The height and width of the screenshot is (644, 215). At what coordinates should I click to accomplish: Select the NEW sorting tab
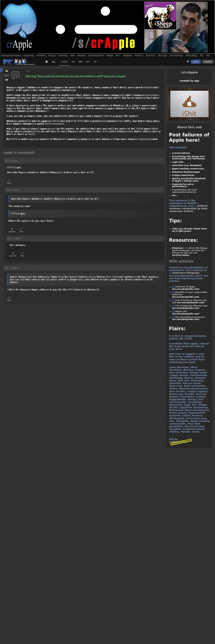point(81,62)
